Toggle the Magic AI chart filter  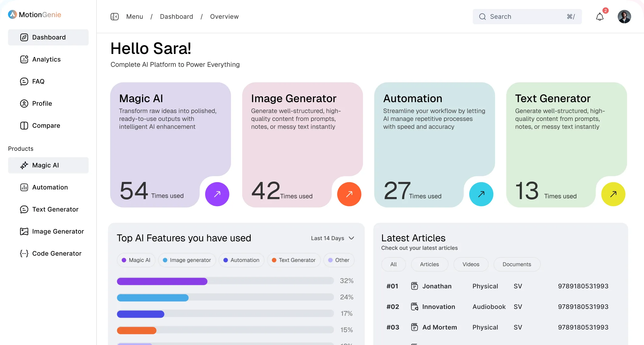(x=136, y=260)
